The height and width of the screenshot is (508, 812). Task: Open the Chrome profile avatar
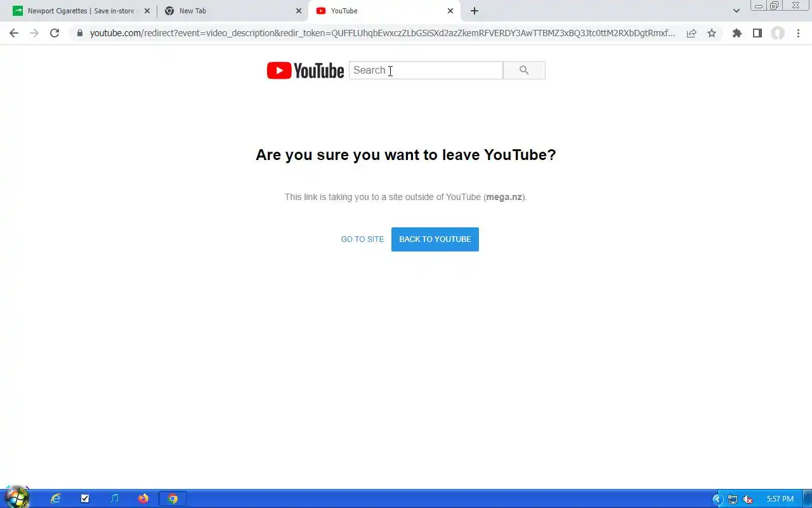(778, 33)
